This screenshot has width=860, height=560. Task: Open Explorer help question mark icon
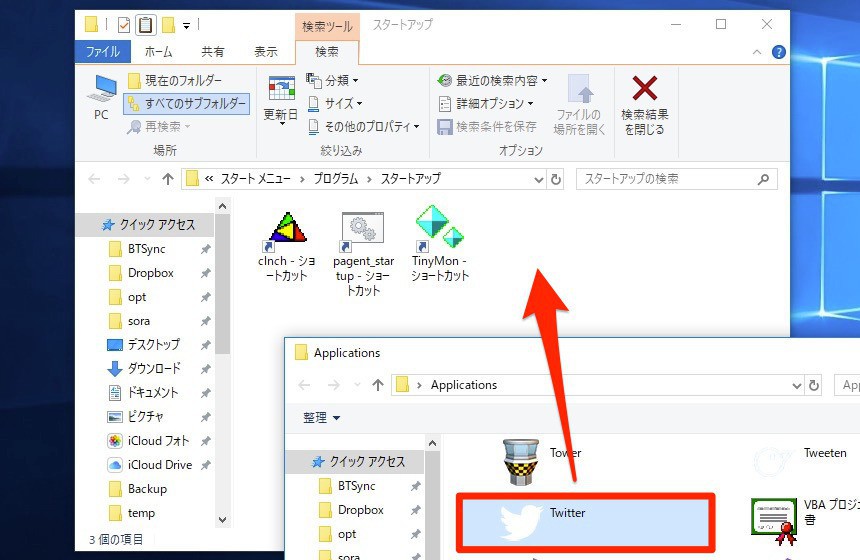[x=778, y=52]
